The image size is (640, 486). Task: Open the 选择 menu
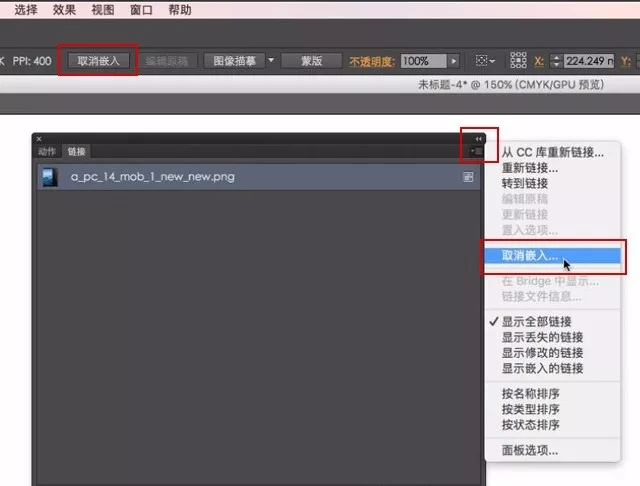coord(26,9)
